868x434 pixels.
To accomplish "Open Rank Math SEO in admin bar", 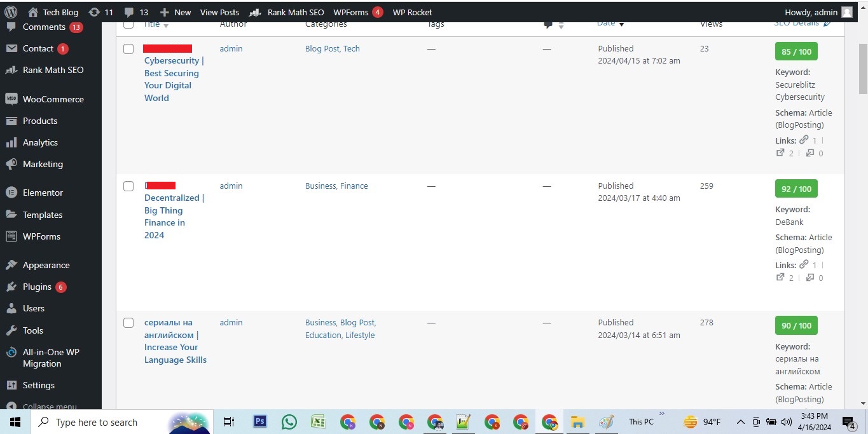I will 287,12.
